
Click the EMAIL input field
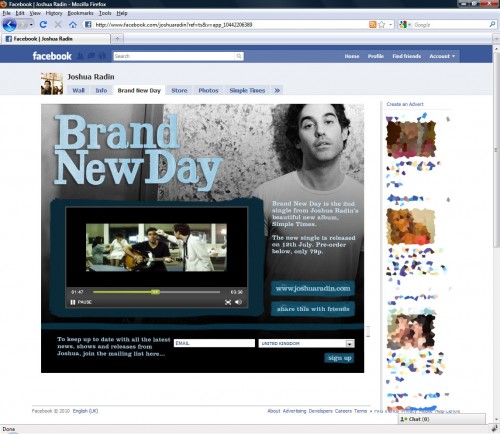coord(214,343)
